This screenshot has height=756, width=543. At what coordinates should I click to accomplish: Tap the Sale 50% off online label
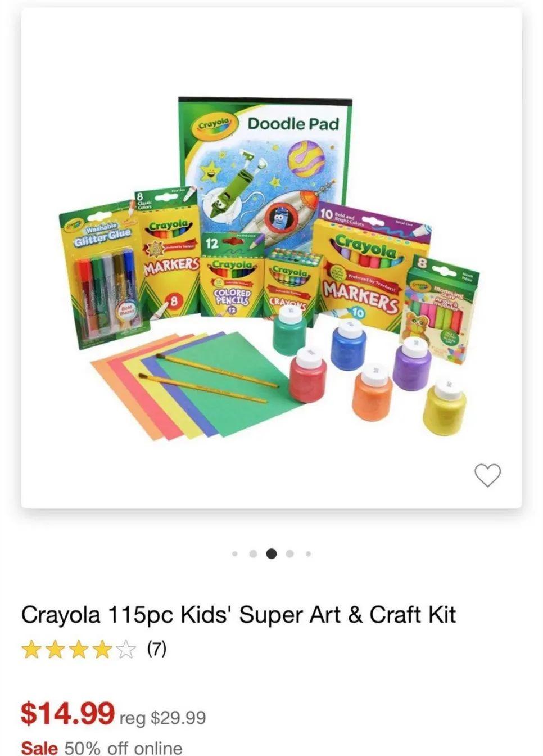(x=102, y=748)
